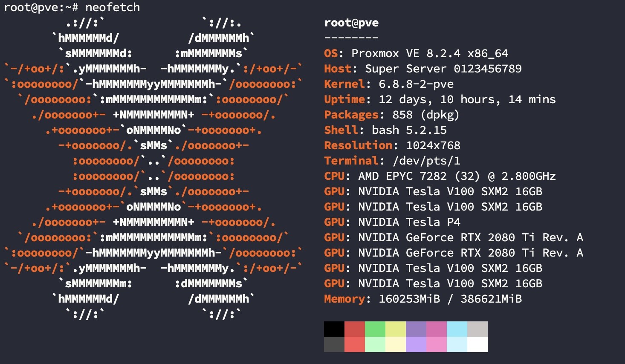Pick the magenta-pink swatch in the top palette row
The height and width of the screenshot is (364, 625).
pyautogui.click(x=437, y=329)
